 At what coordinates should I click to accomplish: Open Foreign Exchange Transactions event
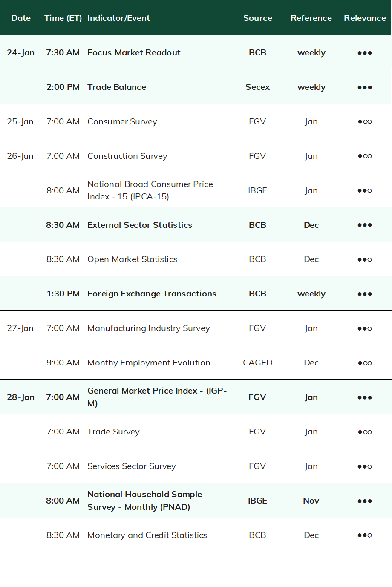pos(152,293)
